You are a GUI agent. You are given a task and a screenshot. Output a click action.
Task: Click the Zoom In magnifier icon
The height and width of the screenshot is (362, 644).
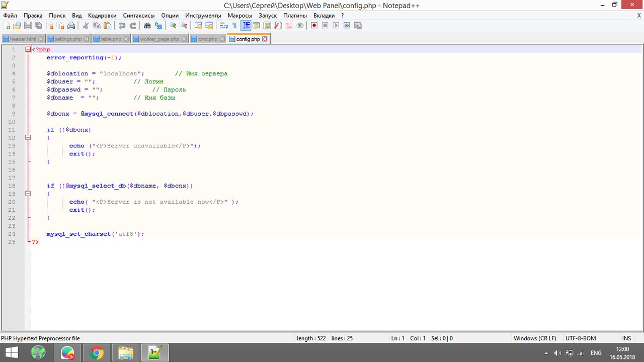[x=173, y=26]
